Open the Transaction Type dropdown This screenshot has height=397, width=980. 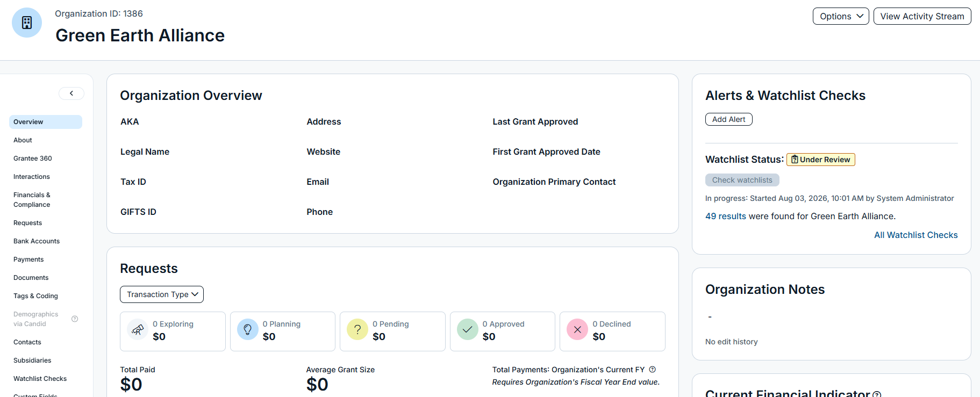coord(162,294)
